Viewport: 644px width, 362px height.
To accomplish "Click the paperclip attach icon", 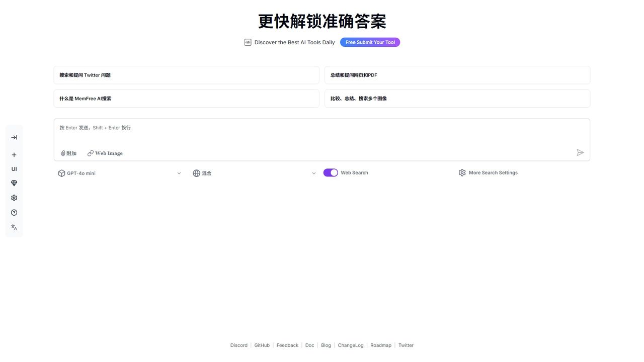I will 63,153.
